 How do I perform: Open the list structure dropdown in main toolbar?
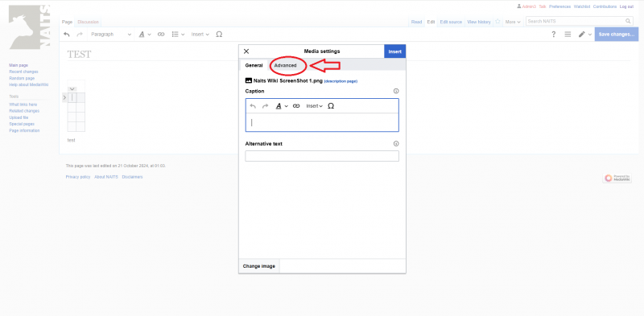click(x=178, y=35)
